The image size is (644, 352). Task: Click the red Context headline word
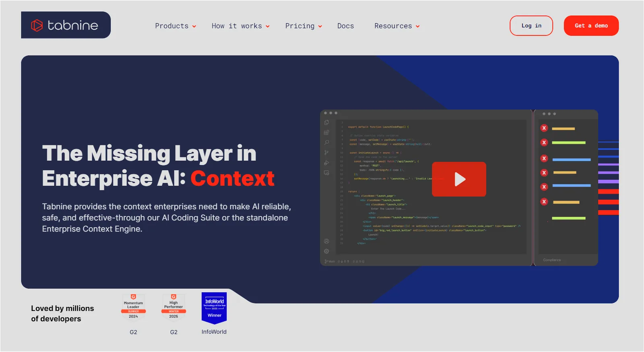click(x=232, y=178)
